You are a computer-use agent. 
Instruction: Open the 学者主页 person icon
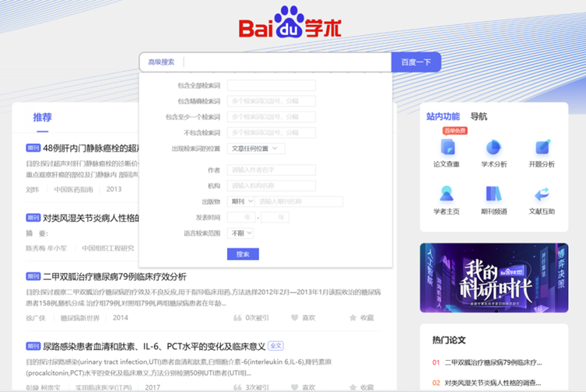[x=447, y=194]
